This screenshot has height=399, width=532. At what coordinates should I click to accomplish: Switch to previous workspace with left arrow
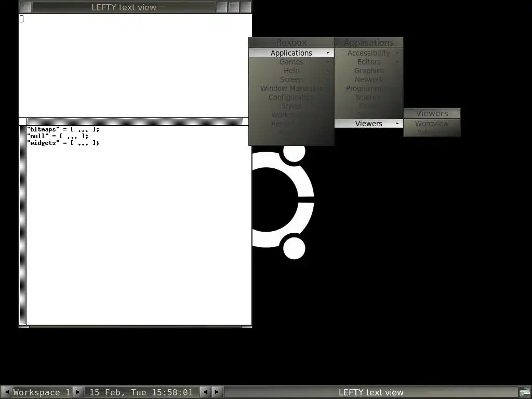pyautogui.click(x=6, y=392)
